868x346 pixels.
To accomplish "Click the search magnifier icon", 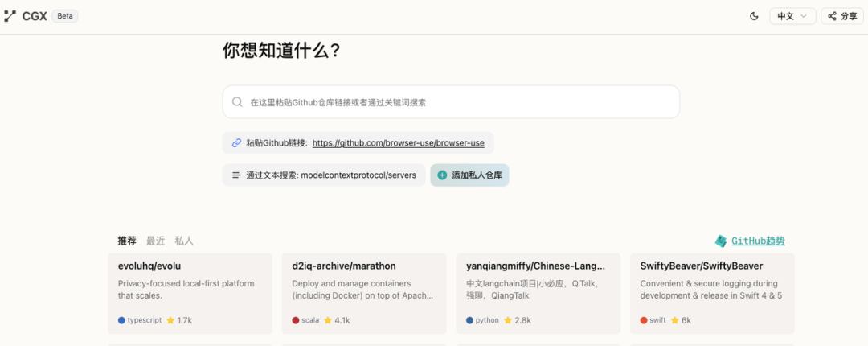I will pyautogui.click(x=237, y=102).
